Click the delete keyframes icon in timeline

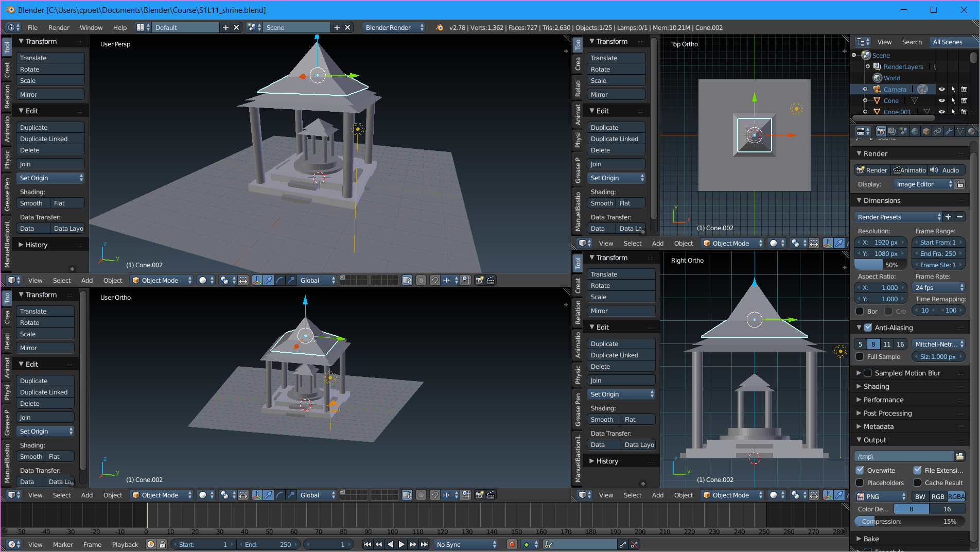click(x=635, y=544)
